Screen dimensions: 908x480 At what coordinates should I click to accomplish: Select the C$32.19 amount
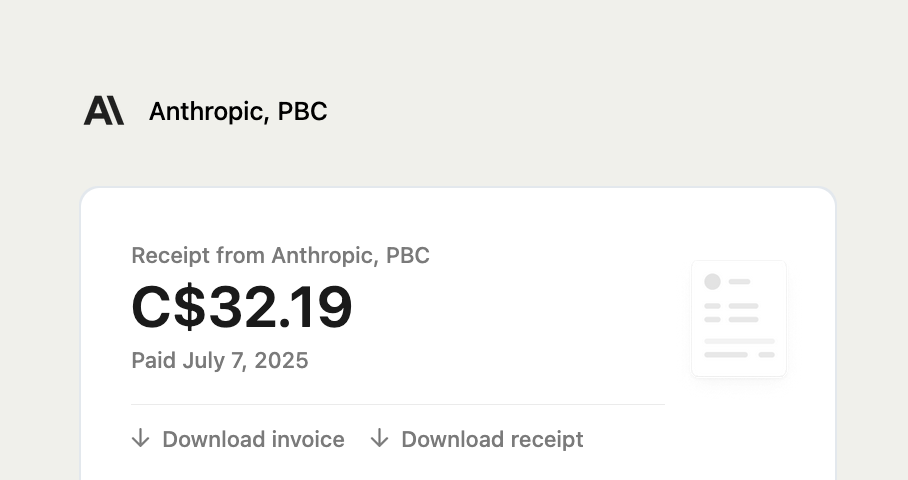click(x=242, y=307)
